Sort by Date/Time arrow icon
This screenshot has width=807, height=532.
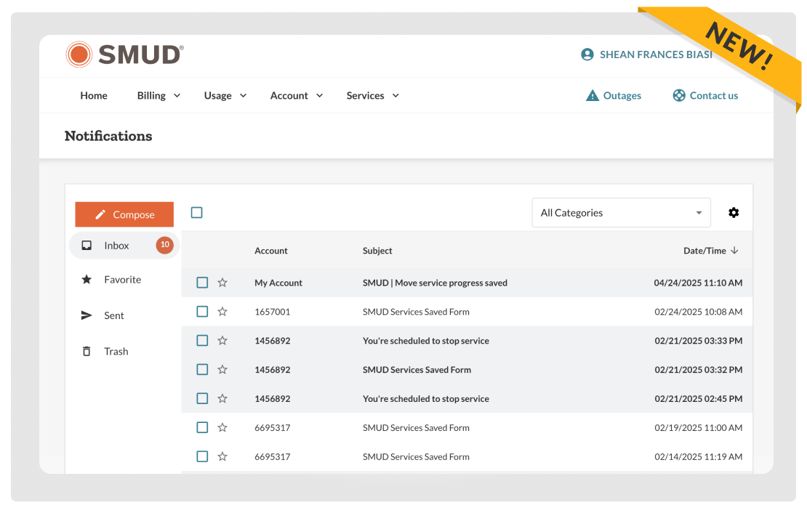click(x=734, y=251)
